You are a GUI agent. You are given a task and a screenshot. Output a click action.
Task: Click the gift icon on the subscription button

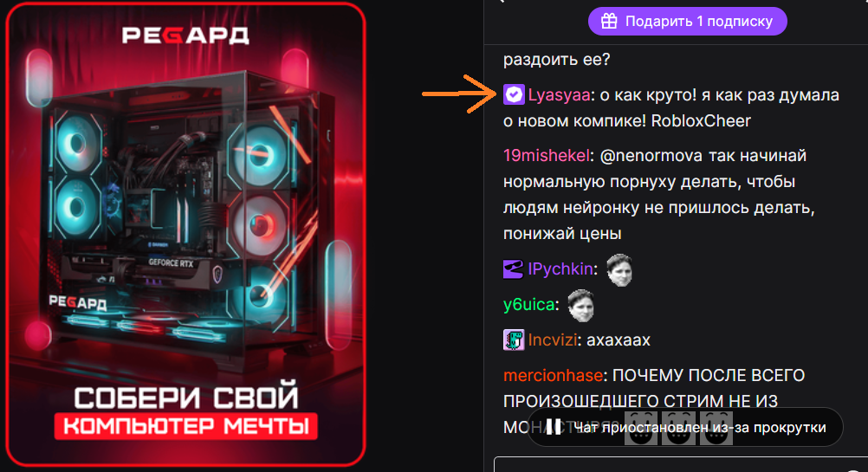[609, 21]
